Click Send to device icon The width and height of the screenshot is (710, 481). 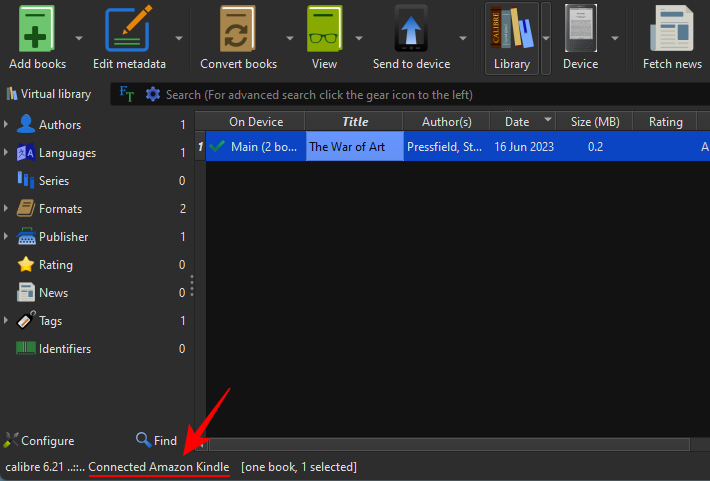pyautogui.click(x=411, y=30)
